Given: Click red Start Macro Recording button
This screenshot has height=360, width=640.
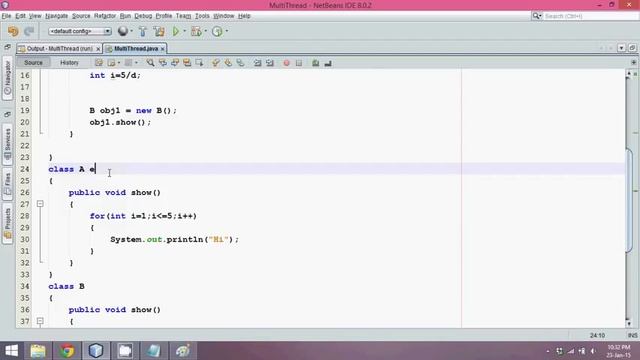Looking at the screenshot, I should 287,63.
